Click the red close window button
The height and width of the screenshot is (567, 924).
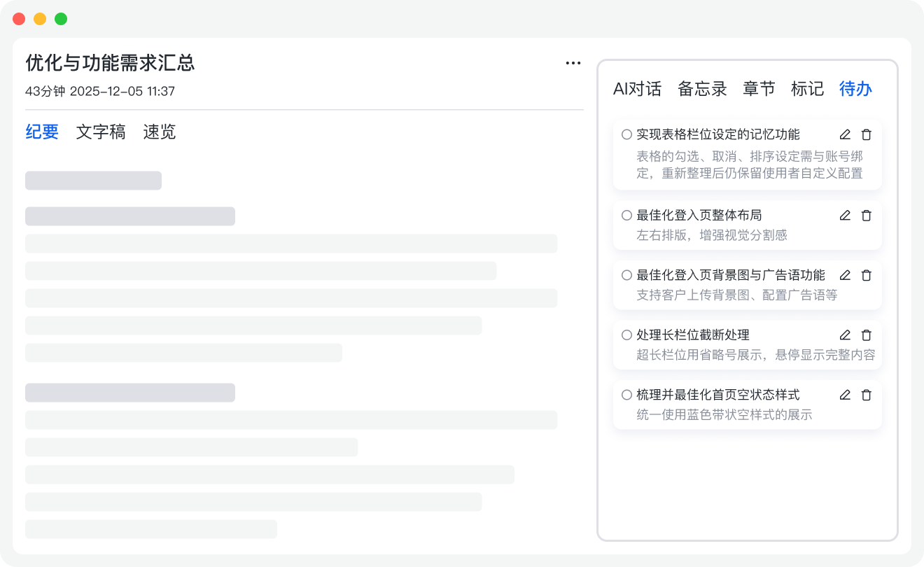point(19,19)
